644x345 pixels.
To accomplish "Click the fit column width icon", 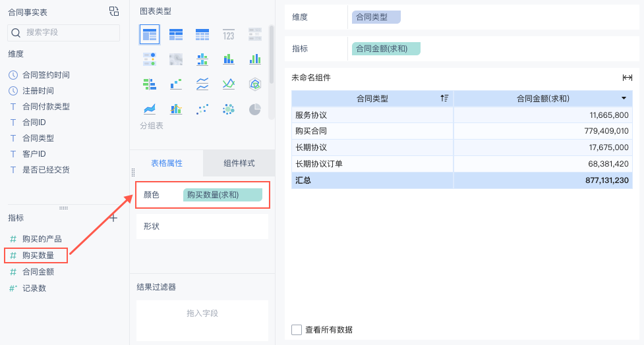I will [x=627, y=78].
